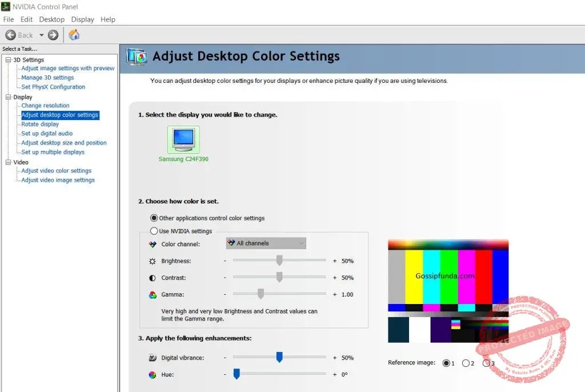Image resolution: width=585 pixels, height=392 pixels.
Task: Open the NVIDIA home icon on toolbar
Action: coord(73,34)
